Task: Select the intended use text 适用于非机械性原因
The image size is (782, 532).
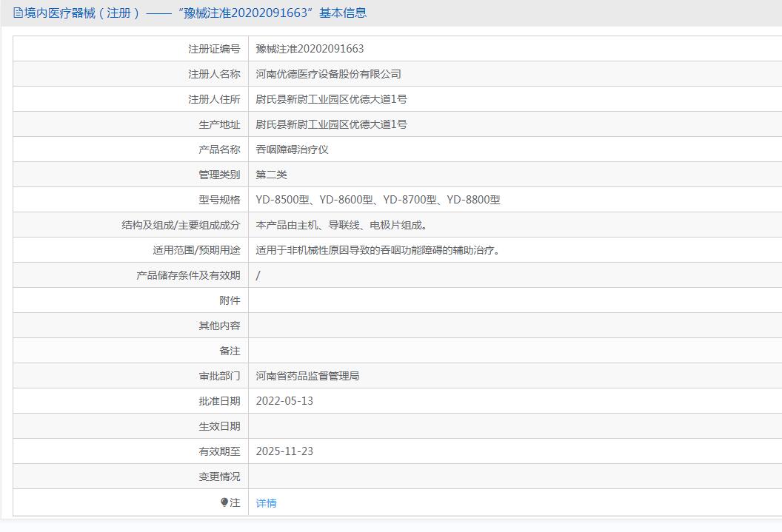Action: [x=378, y=250]
